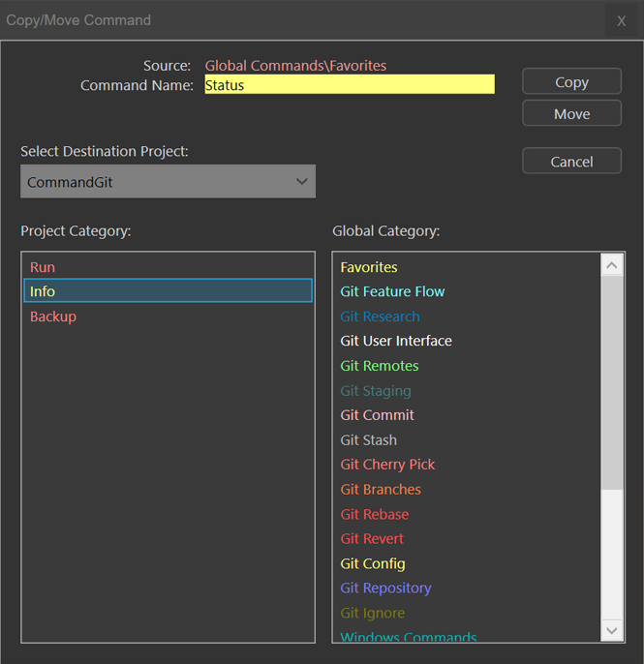The width and height of the screenshot is (644, 664).
Task: Select the Git Branches category
Action: (x=381, y=490)
